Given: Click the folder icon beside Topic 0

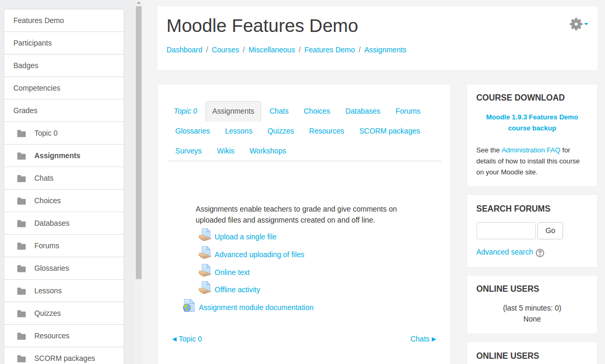Looking at the screenshot, I should [21, 134].
